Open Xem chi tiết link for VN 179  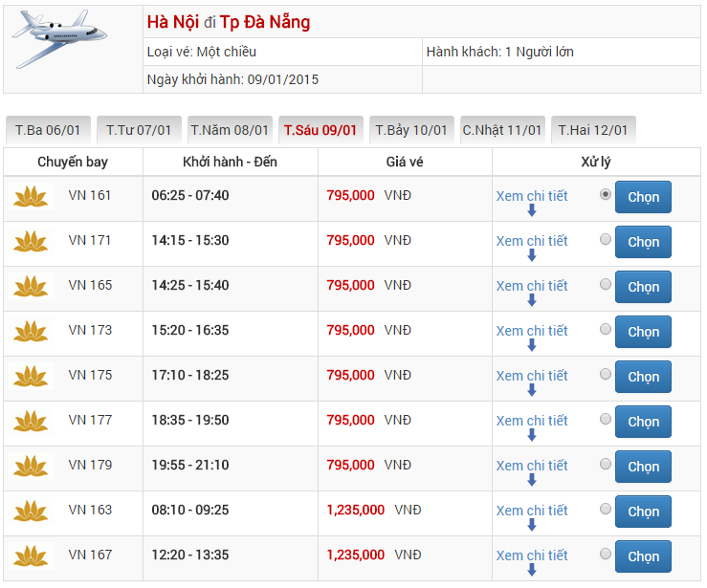point(532,466)
